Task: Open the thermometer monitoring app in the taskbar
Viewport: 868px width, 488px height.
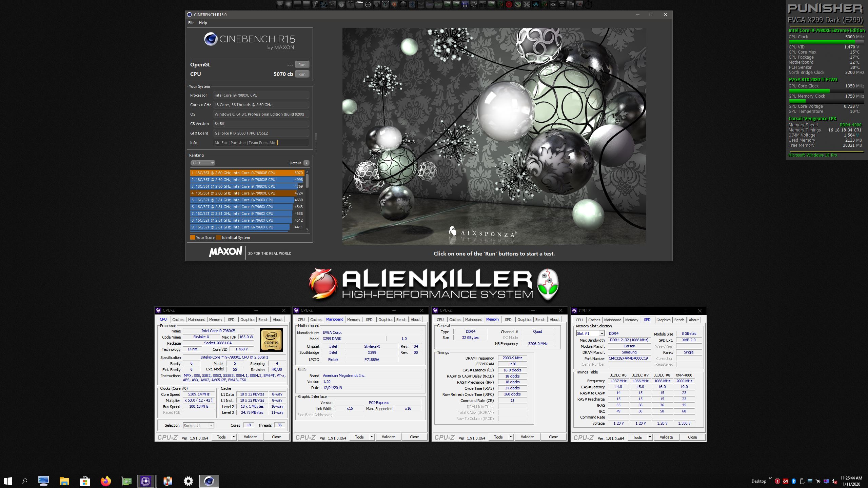Action: 167,481
